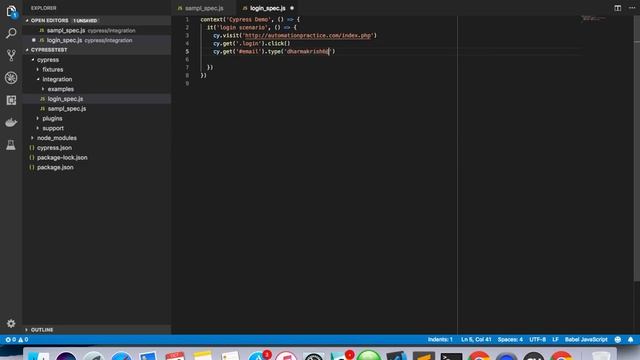The width and height of the screenshot is (640, 360).
Task: Open package-lock.json file
Action: pyautogui.click(x=97, y=158)
